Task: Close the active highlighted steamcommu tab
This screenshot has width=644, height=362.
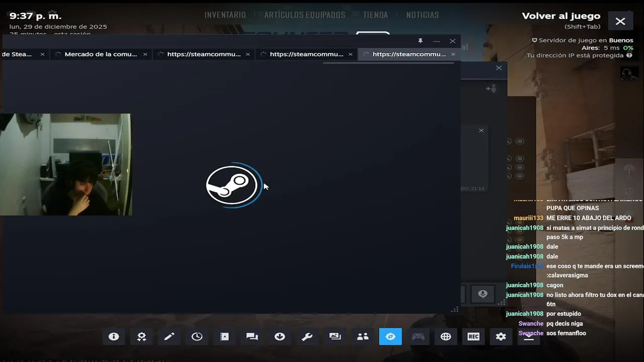Action: coord(453,54)
